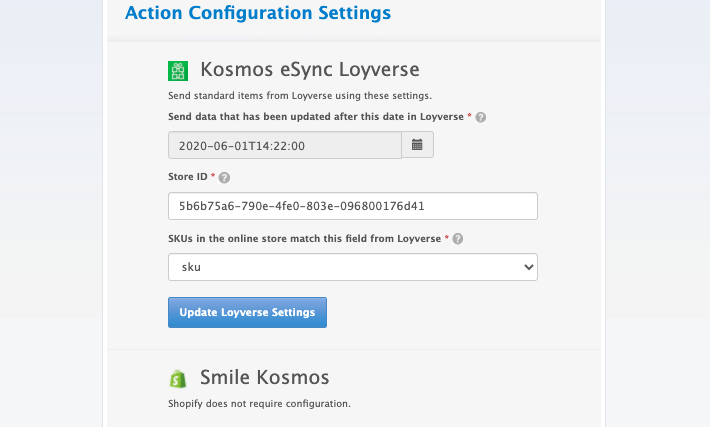Click 'Shopify does not require configuration.' text

pyautogui.click(x=259, y=404)
